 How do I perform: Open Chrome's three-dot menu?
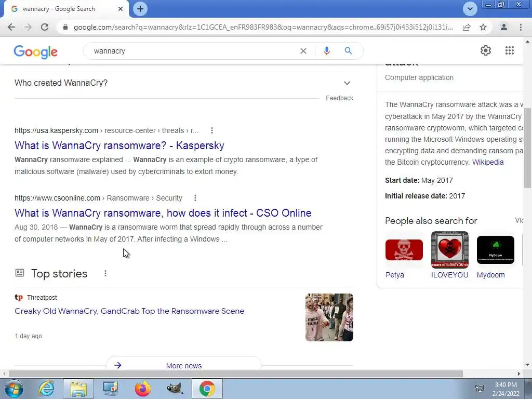(x=521, y=27)
